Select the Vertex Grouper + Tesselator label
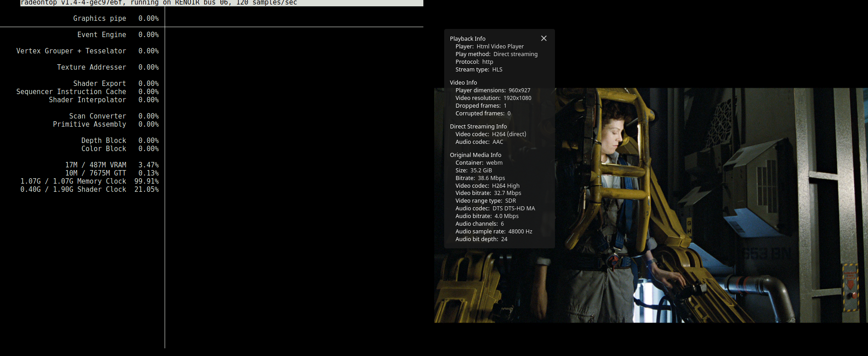Screen dimensions: 868x356 click(x=71, y=51)
